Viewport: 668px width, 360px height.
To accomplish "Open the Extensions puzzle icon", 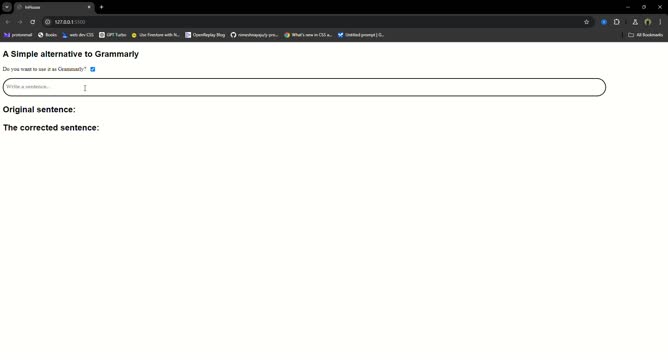I will [616, 22].
